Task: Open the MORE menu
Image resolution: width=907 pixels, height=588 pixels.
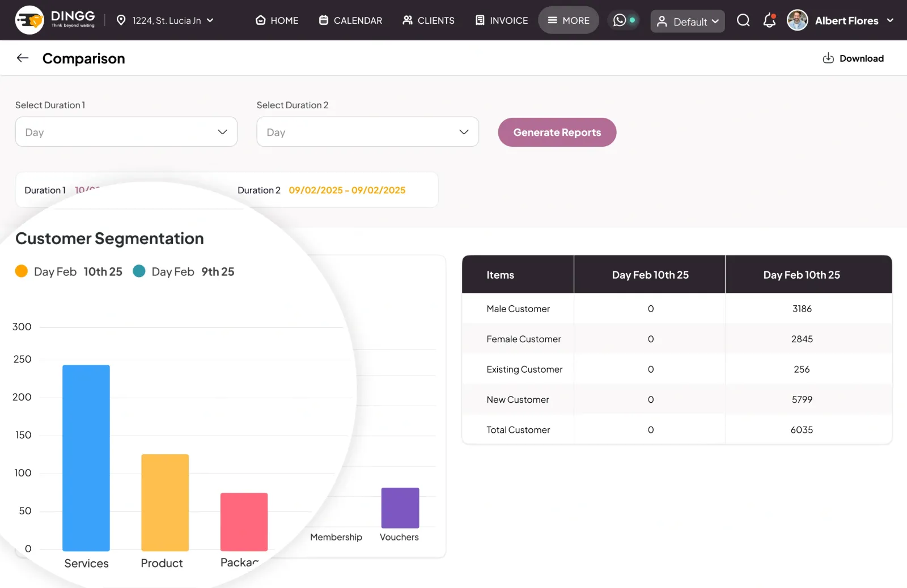Action: coord(568,20)
